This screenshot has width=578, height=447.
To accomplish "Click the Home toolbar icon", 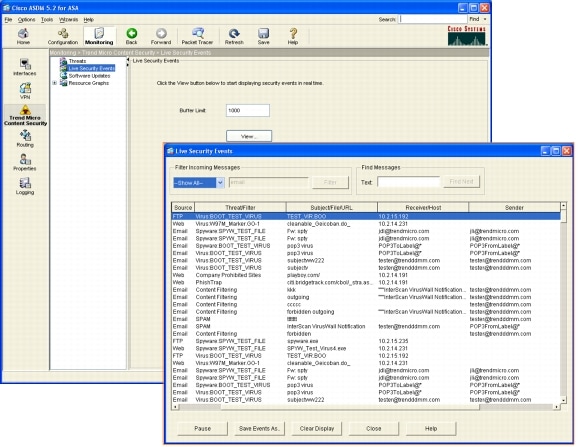I will coord(23,36).
